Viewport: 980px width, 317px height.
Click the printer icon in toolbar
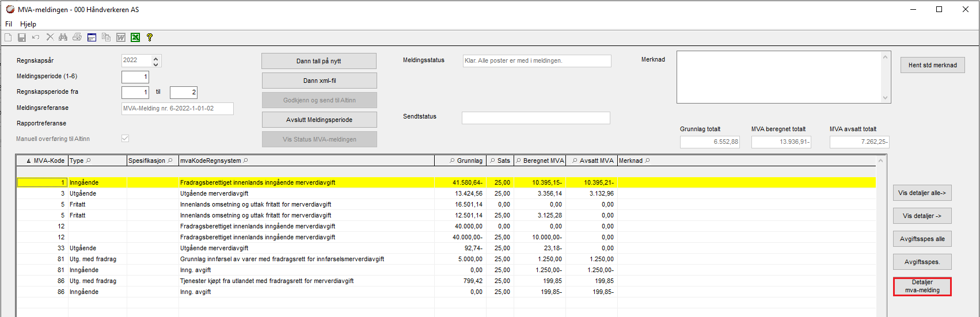(77, 37)
